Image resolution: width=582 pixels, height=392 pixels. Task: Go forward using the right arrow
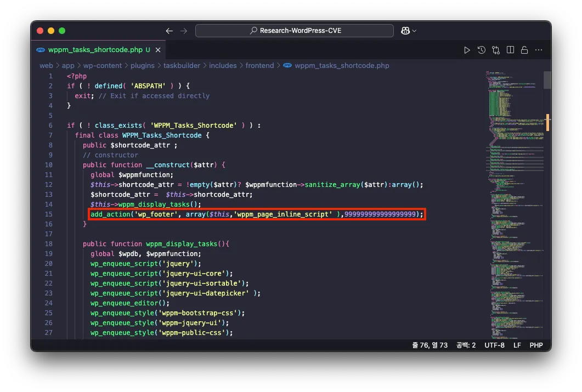(183, 31)
